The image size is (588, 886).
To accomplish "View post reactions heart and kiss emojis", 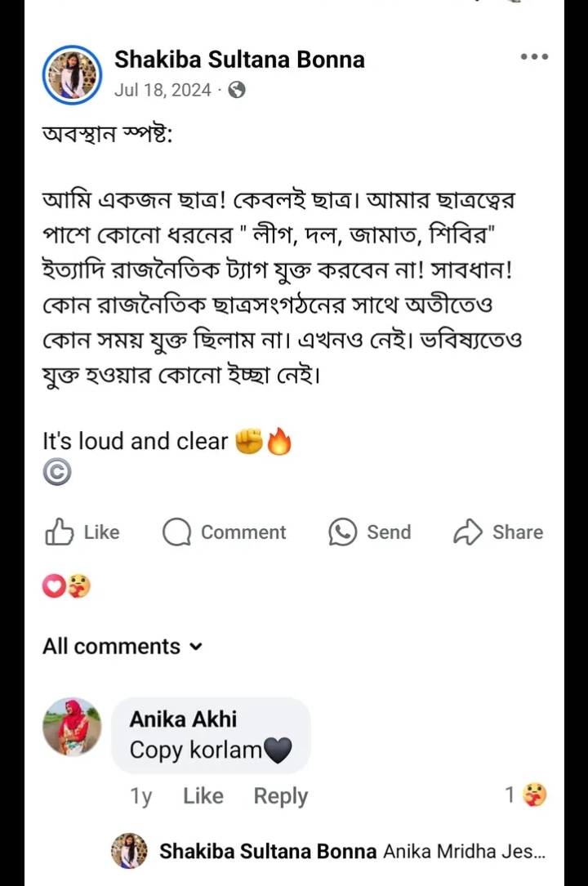I will click(66, 586).
